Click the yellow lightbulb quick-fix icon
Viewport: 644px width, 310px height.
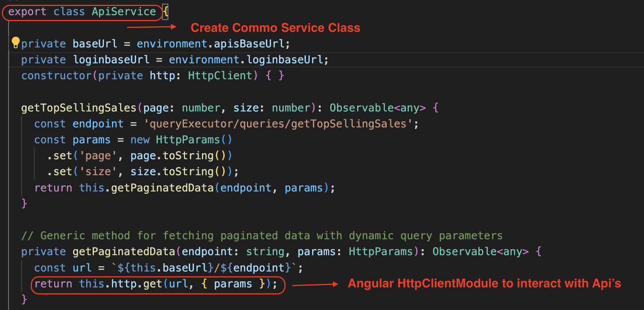pyautogui.click(x=15, y=43)
